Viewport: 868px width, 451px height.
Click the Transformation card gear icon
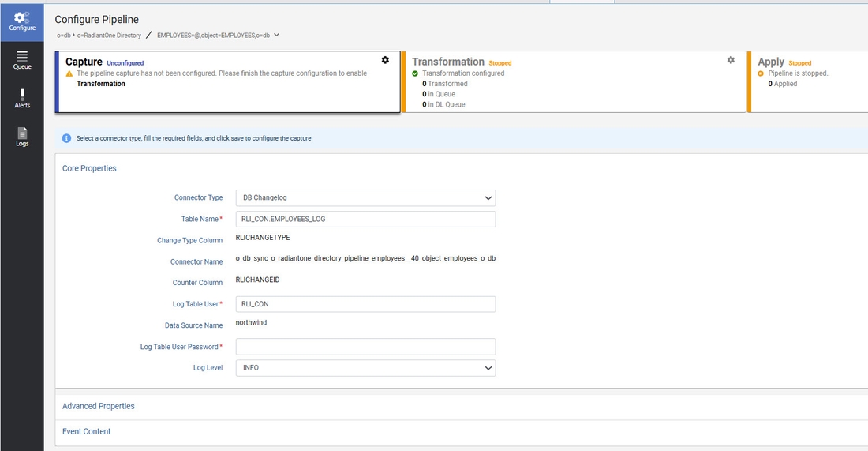pyautogui.click(x=731, y=60)
